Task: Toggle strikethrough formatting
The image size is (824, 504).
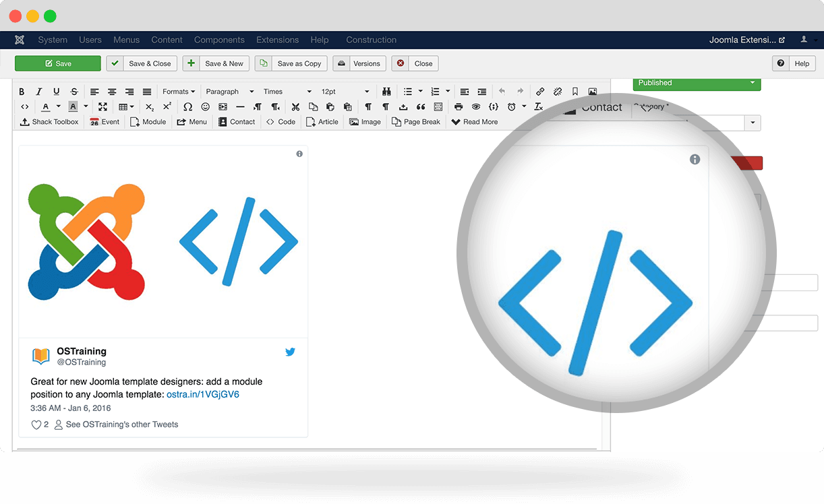Action: point(74,91)
